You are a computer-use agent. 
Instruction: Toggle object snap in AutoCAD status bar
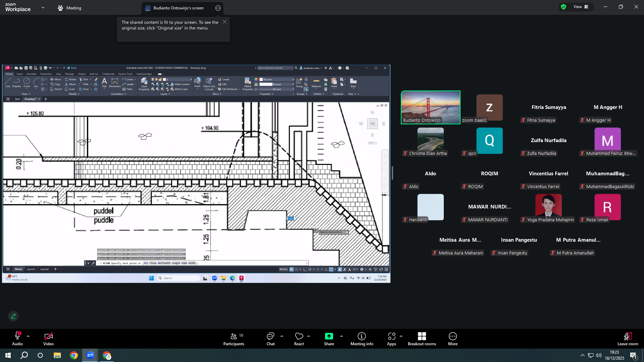click(x=331, y=269)
